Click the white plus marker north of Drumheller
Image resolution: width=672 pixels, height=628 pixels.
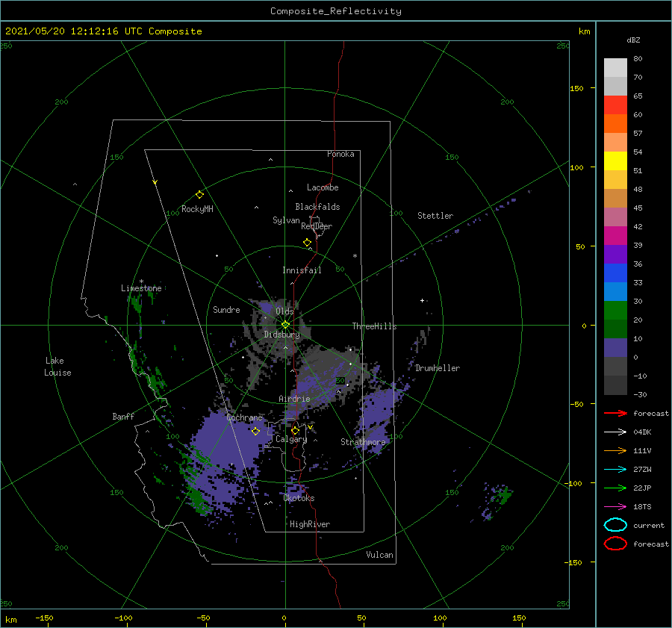coord(422,300)
